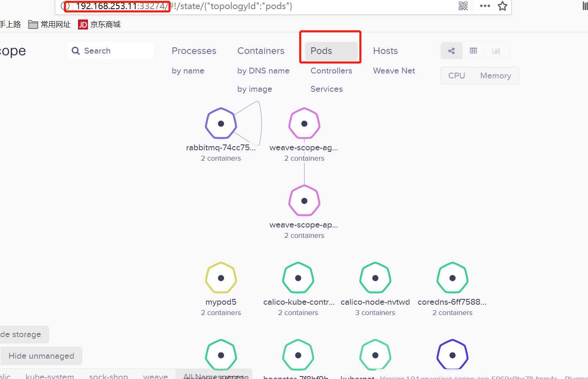Select the CPU metric
The image size is (588, 379).
(x=456, y=76)
